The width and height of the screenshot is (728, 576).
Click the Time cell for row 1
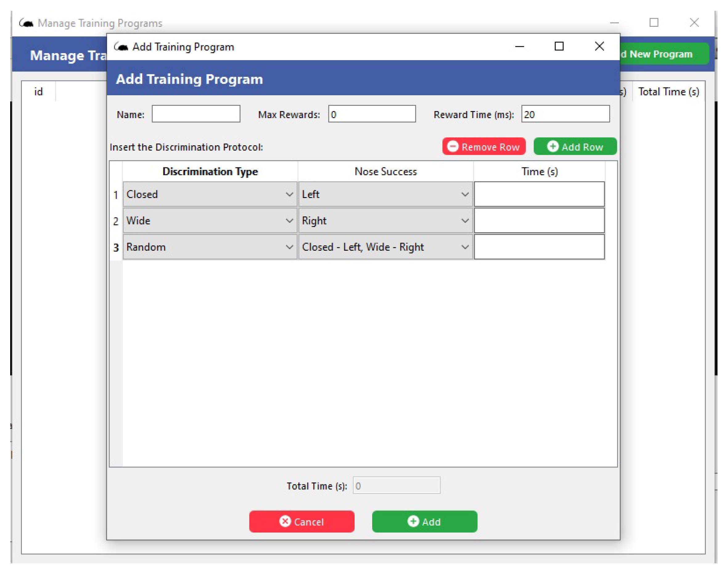tap(539, 194)
